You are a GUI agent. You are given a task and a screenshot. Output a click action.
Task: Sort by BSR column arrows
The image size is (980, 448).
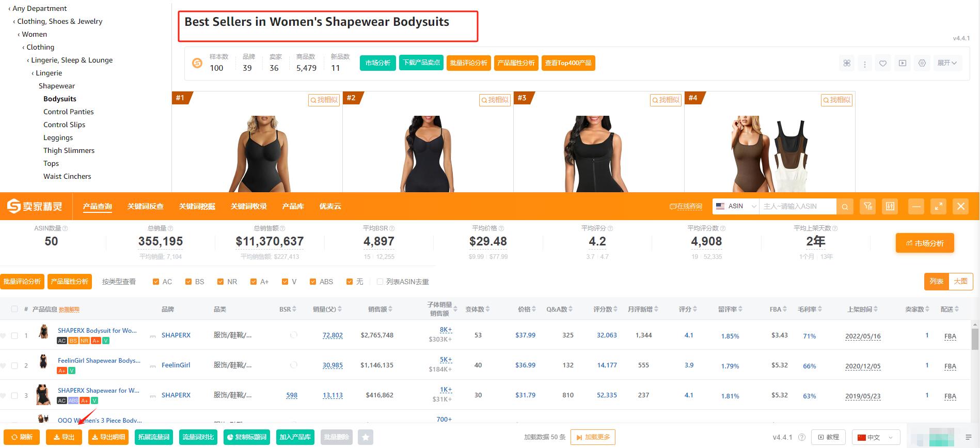pyautogui.click(x=294, y=309)
